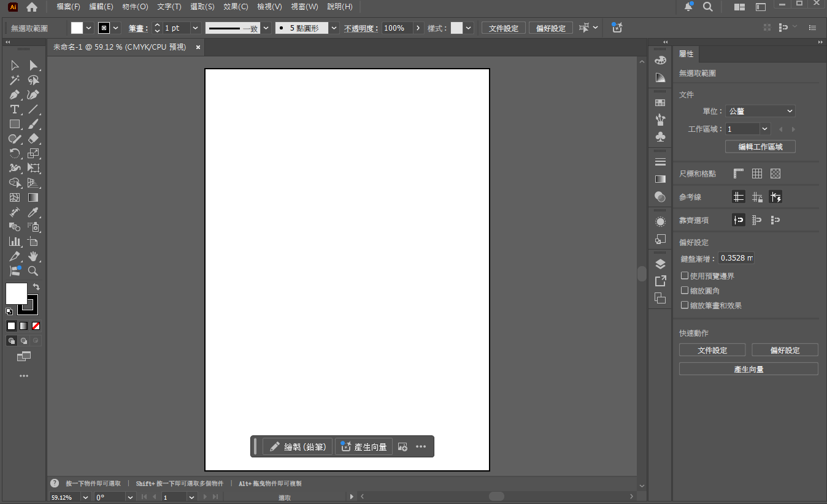The height and width of the screenshot is (504, 827).
Task: Open the 工作區域 artboard dropdown
Action: tap(764, 129)
